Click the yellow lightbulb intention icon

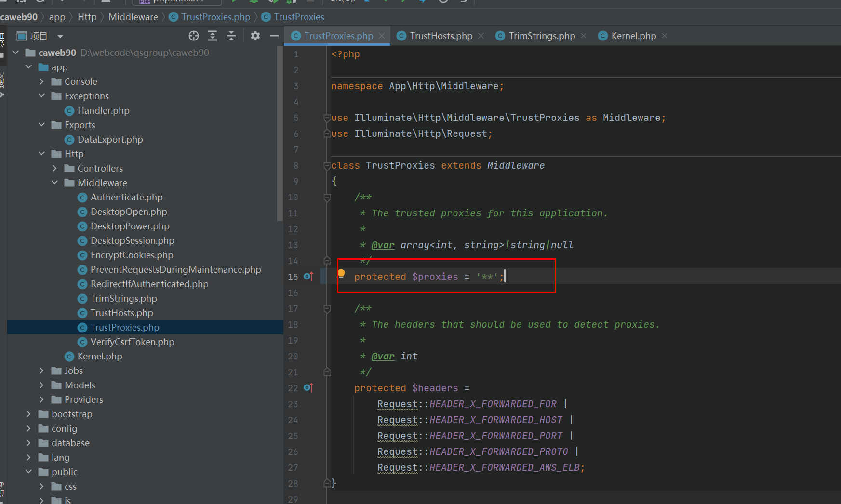342,275
